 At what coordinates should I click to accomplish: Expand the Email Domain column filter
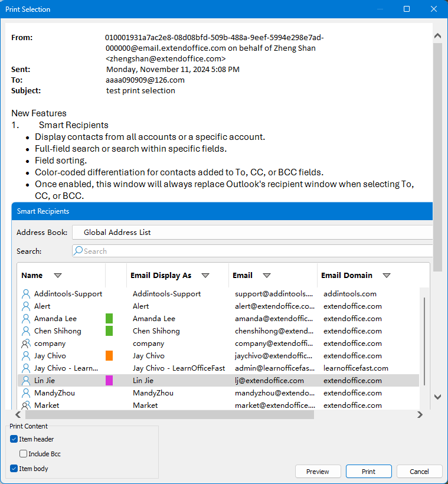click(x=387, y=276)
